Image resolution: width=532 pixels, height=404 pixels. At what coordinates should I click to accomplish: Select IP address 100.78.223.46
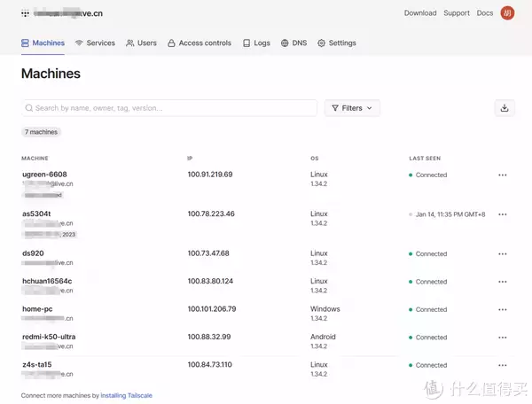tap(211, 214)
